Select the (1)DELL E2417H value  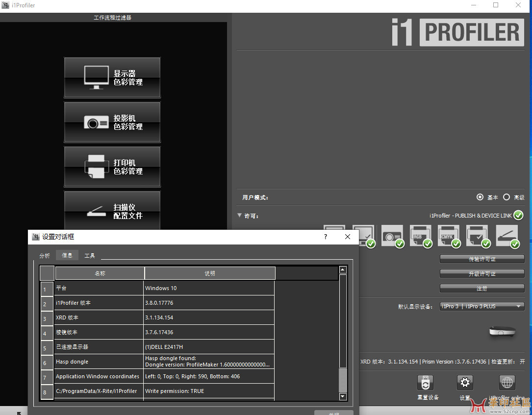209,347
